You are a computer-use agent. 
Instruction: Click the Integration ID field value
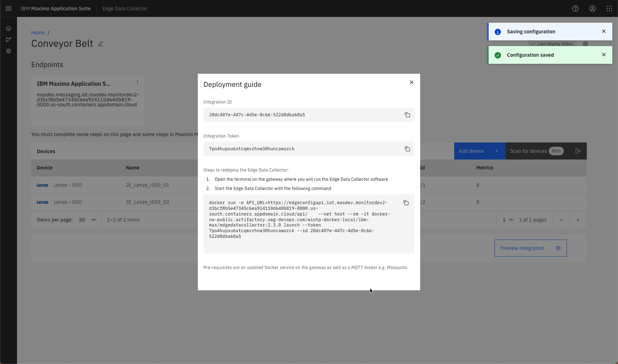(257, 115)
